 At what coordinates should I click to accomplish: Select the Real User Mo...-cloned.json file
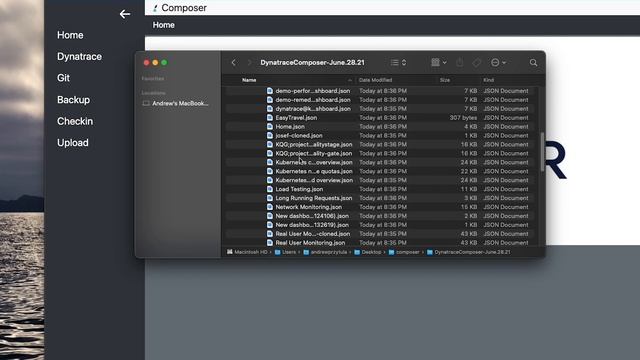tap(313, 234)
